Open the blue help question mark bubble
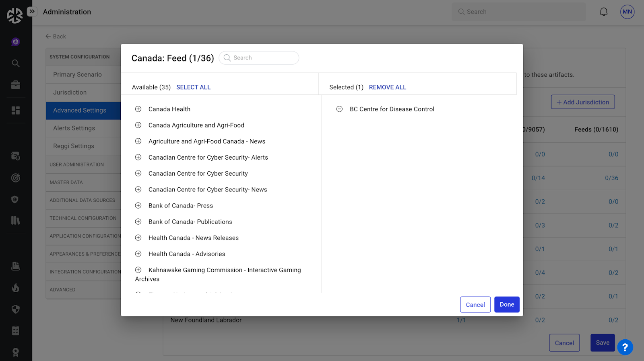 625,347
